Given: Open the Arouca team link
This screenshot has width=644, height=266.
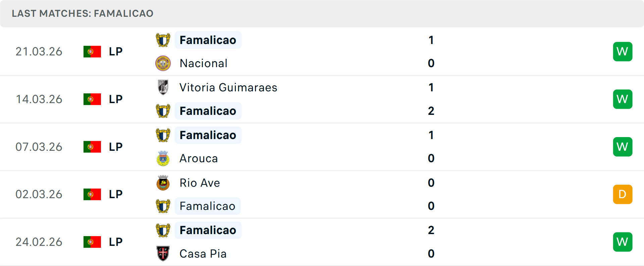Looking at the screenshot, I should [x=199, y=159].
